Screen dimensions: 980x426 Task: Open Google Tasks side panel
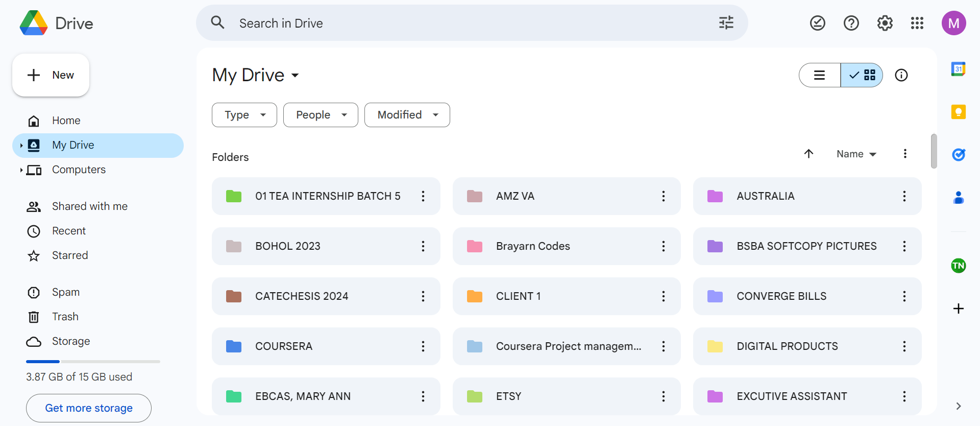point(958,154)
